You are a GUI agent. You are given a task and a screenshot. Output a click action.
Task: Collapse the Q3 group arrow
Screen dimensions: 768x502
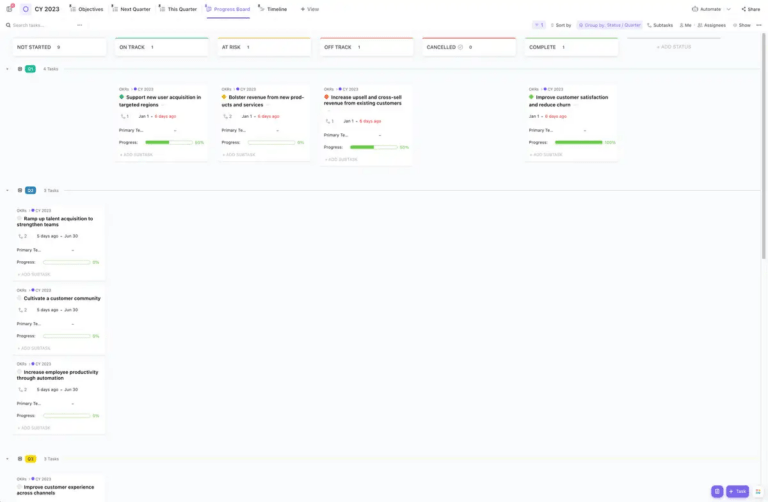click(7, 459)
